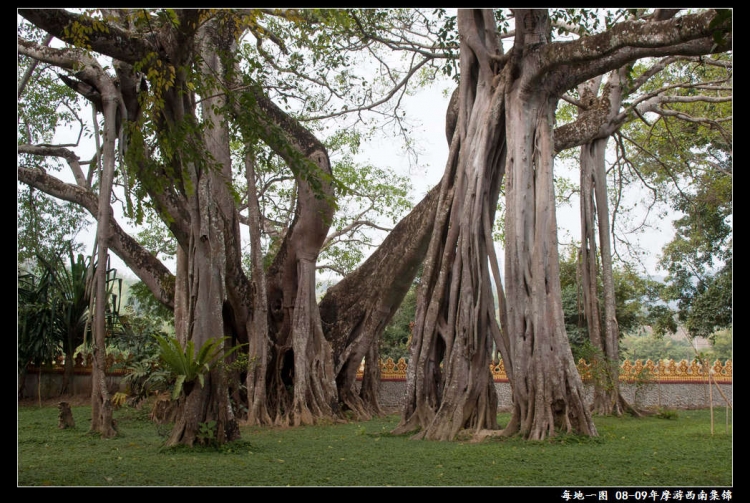Click the bird's nest fern on left trunk
Screen dimensions: 750x503
194,361
